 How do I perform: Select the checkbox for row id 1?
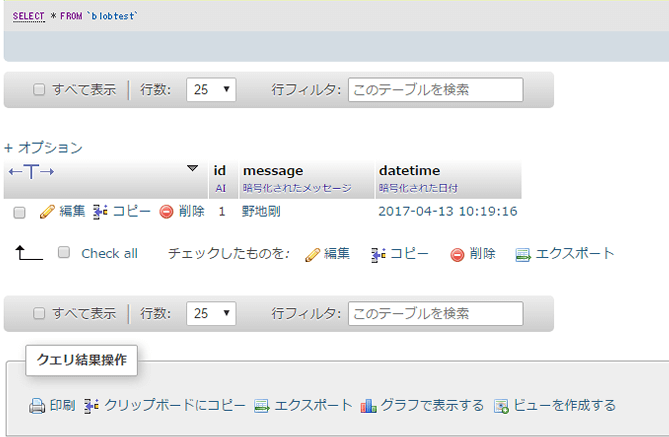click(x=19, y=212)
